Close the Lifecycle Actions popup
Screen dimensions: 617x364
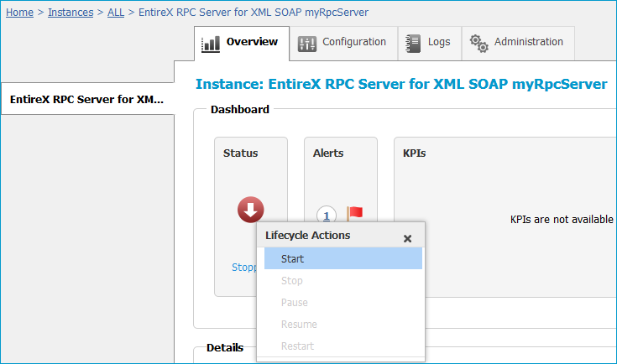click(407, 238)
